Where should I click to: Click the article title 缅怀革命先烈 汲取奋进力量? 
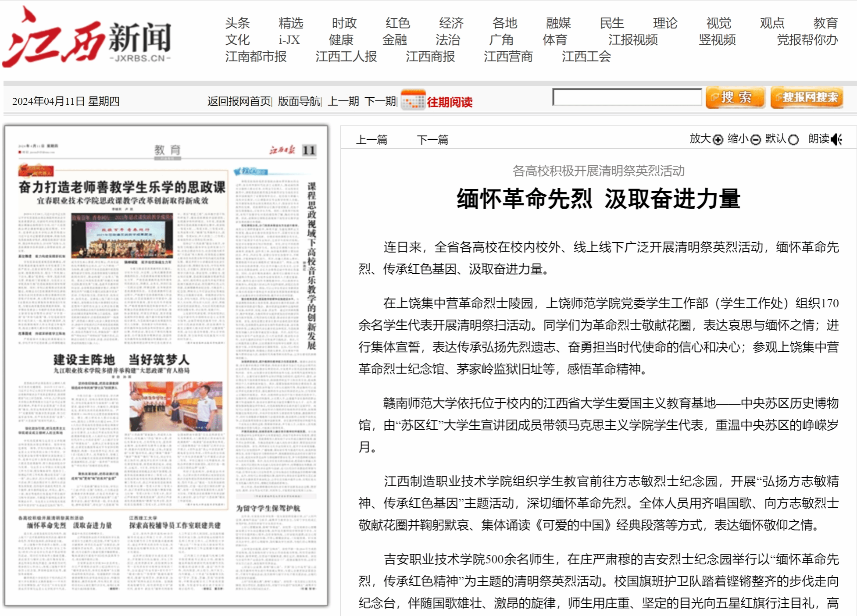(x=599, y=199)
